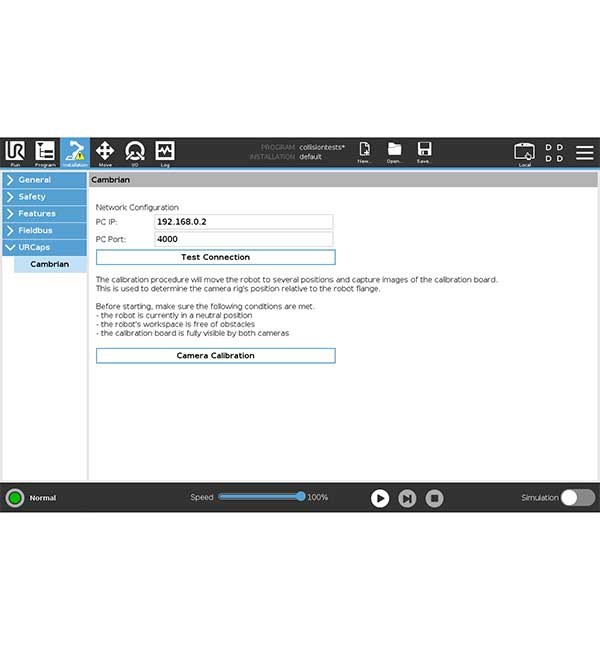Screen dimensions: 600x650
Task: Click the PC IP input field
Action: pyautogui.click(x=244, y=222)
